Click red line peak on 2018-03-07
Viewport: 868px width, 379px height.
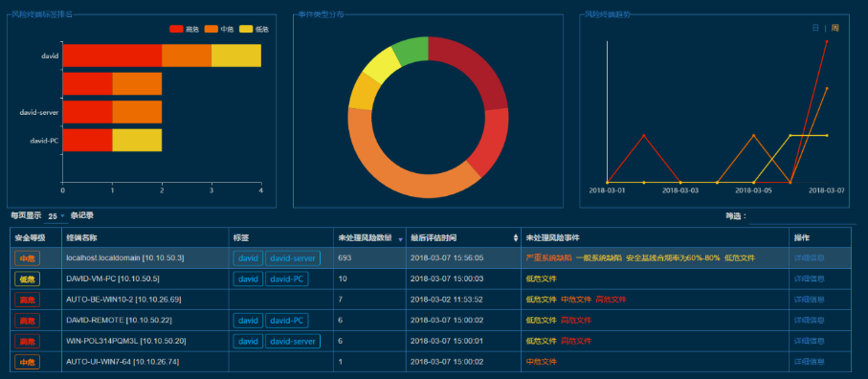click(827, 41)
